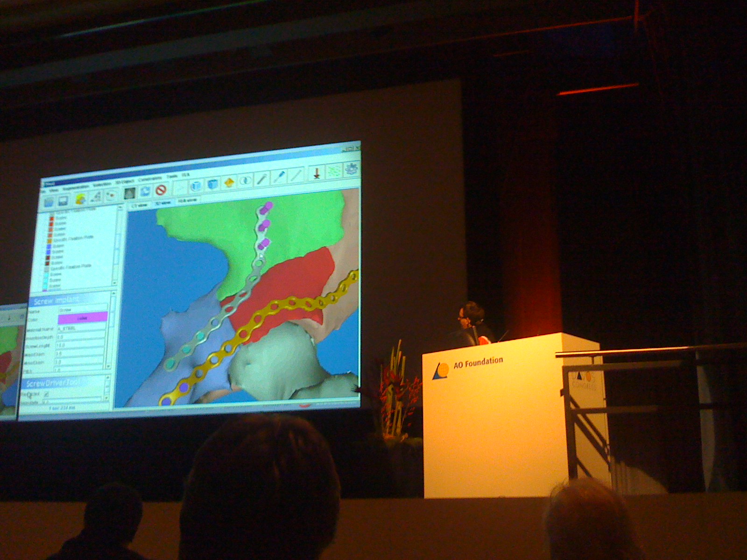Click the save disk toolbar icon
The width and height of the screenshot is (747, 560).
tap(63, 201)
